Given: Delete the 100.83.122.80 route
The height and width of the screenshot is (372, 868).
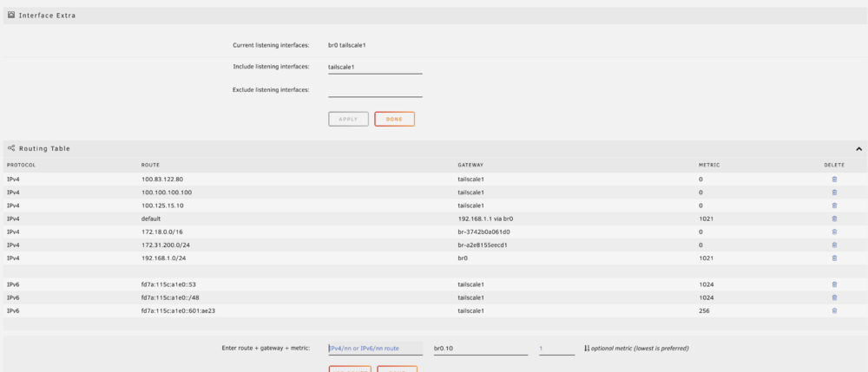Looking at the screenshot, I should (x=834, y=179).
